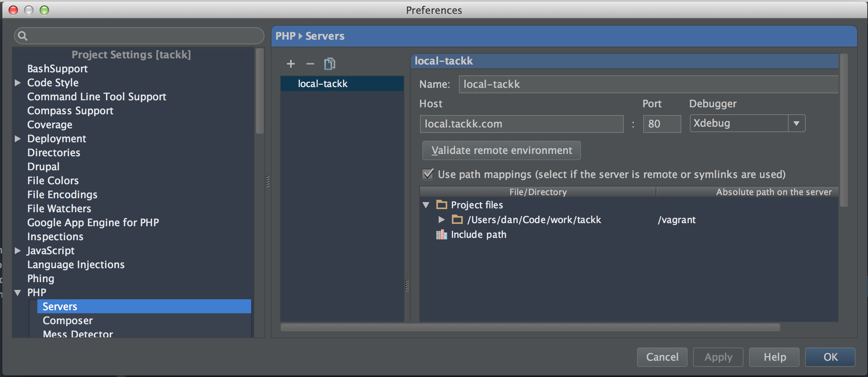
Task: Click the search magnifier icon
Action: (x=23, y=36)
